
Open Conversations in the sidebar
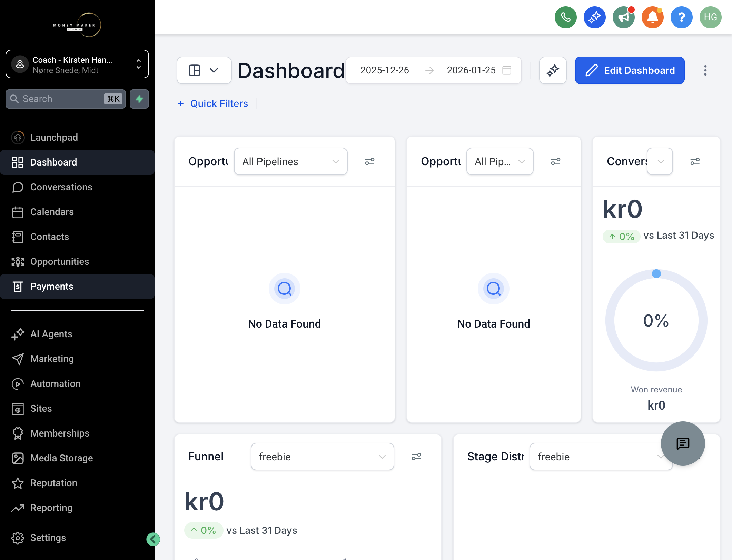coord(77,187)
